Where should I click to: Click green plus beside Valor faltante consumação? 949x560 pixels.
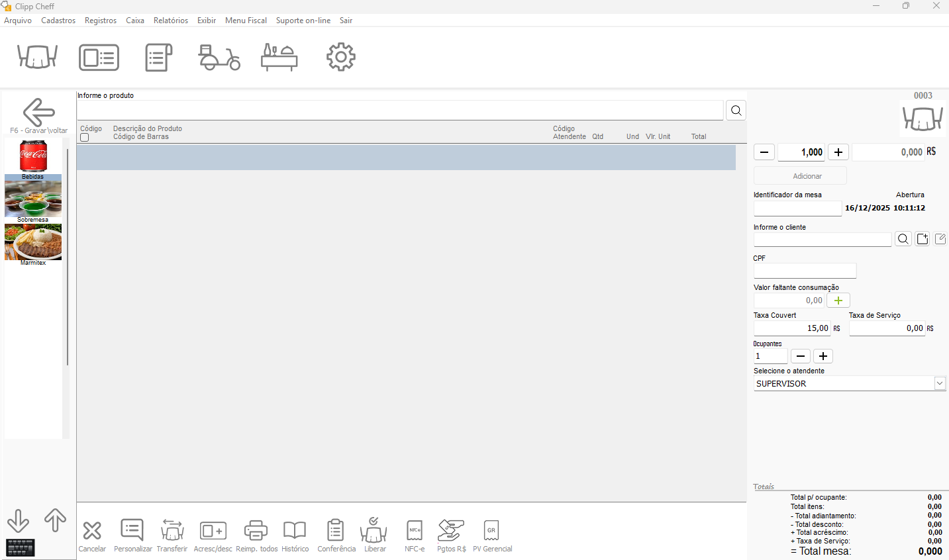pos(838,301)
